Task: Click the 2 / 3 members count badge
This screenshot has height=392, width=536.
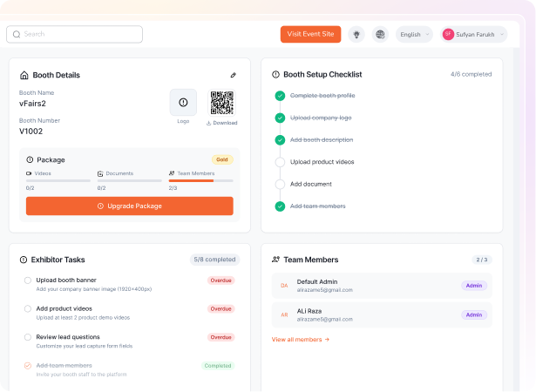Action: tap(482, 260)
